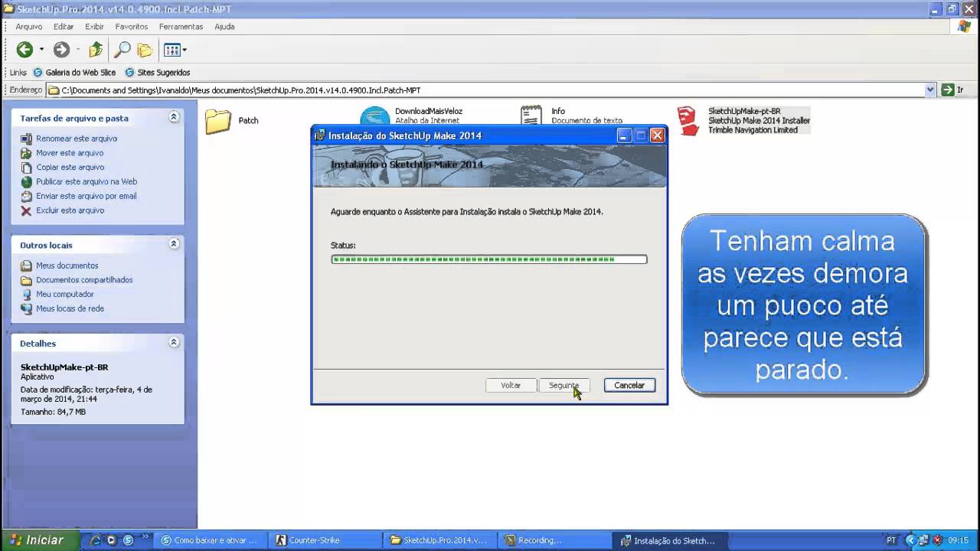The image size is (980, 551).
Task: Launch Internet Explorer from quick launch
Action: [x=96, y=540]
